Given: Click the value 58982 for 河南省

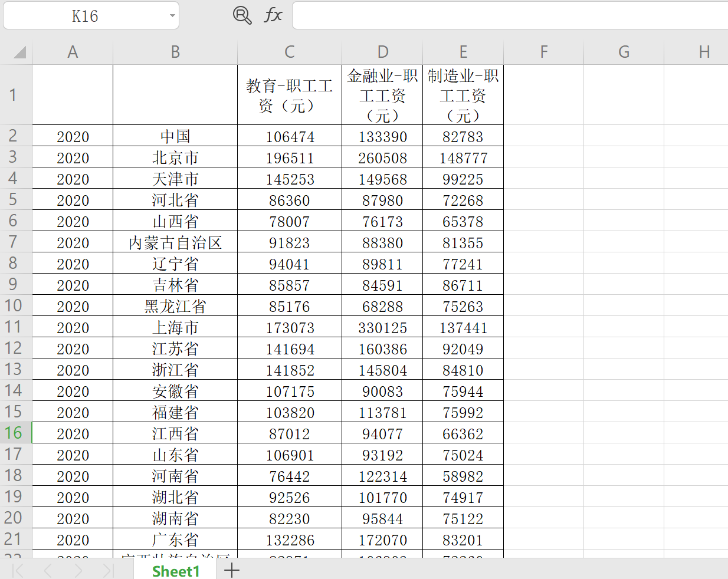Looking at the screenshot, I should 463,476.
